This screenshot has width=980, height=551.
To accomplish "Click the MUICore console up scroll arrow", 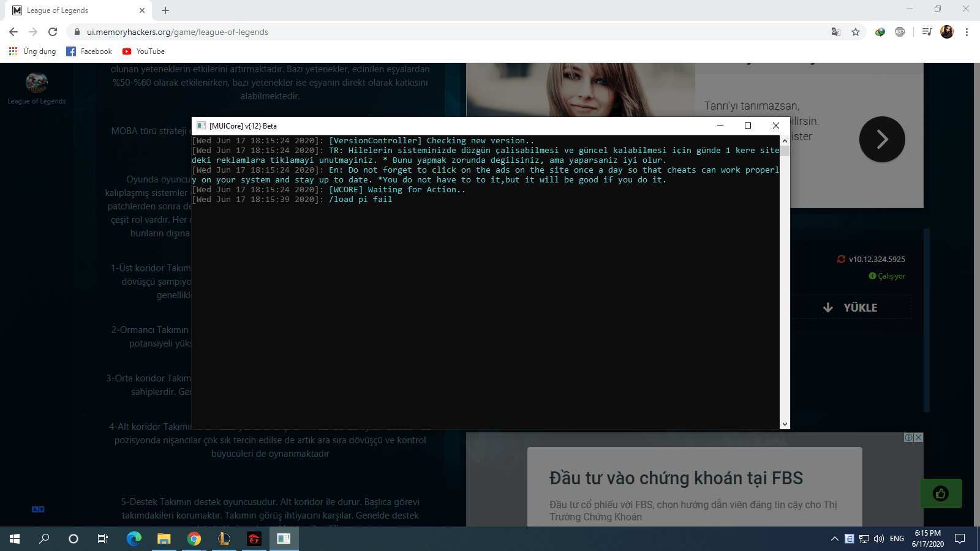I will [785, 141].
